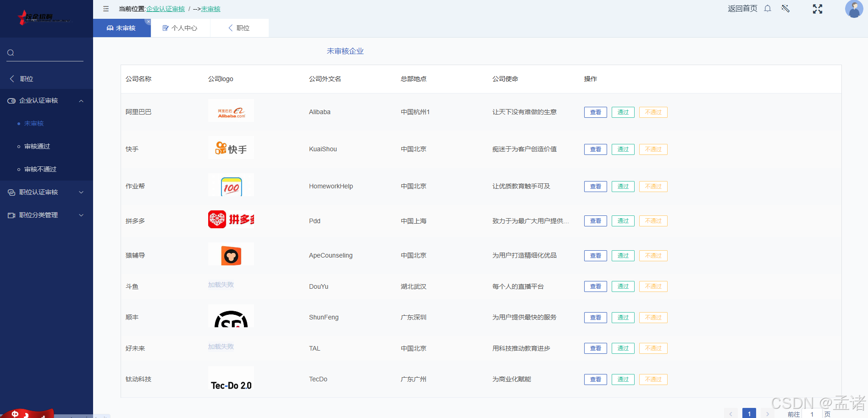
Task: Toggle fullscreen mode icon
Action: point(818,9)
